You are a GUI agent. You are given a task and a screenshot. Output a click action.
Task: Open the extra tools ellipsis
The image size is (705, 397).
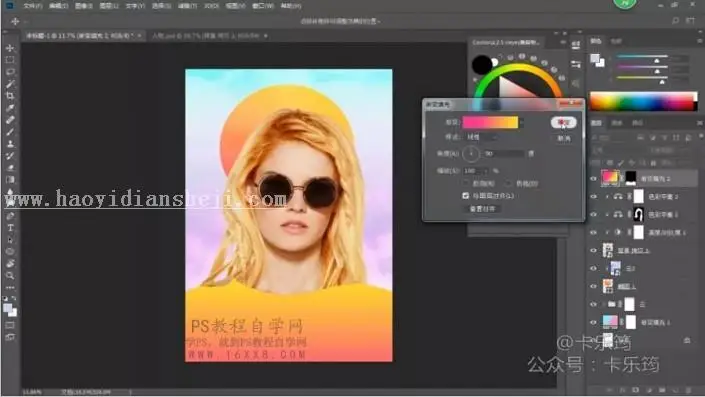[10, 287]
